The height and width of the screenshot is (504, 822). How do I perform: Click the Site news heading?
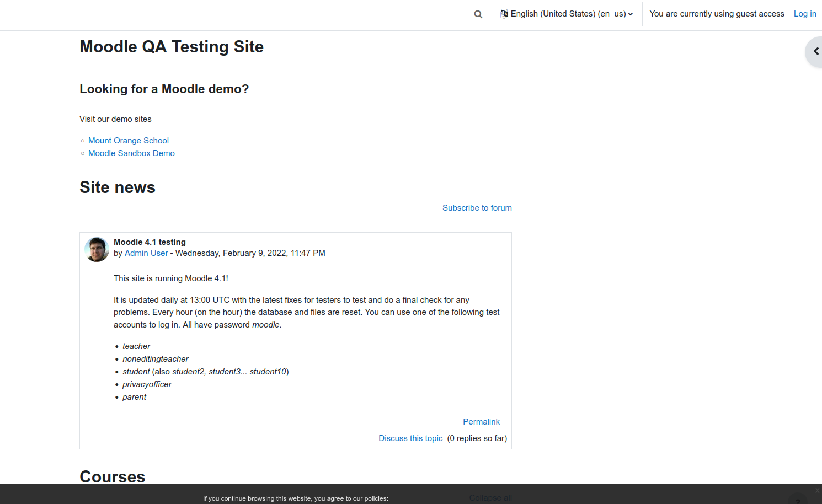(x=118, y=187)
